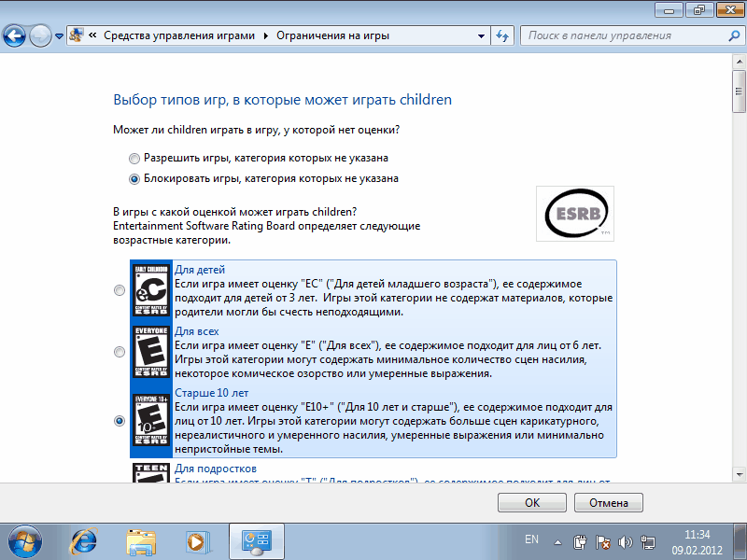Click the text Может ли children играть

pyautogui.click(x=256, y=130)
